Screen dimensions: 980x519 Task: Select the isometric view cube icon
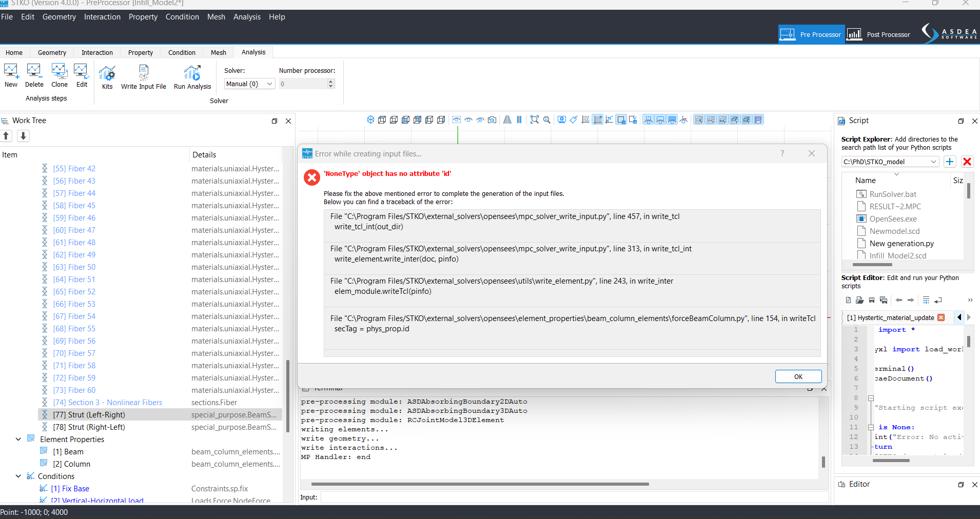(370, 119)
